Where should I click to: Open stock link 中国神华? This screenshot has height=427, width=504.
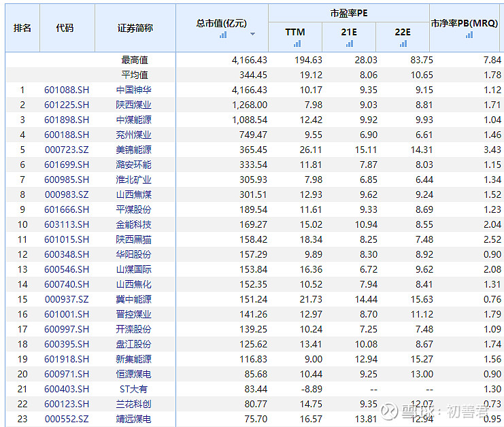click(134, 90)
